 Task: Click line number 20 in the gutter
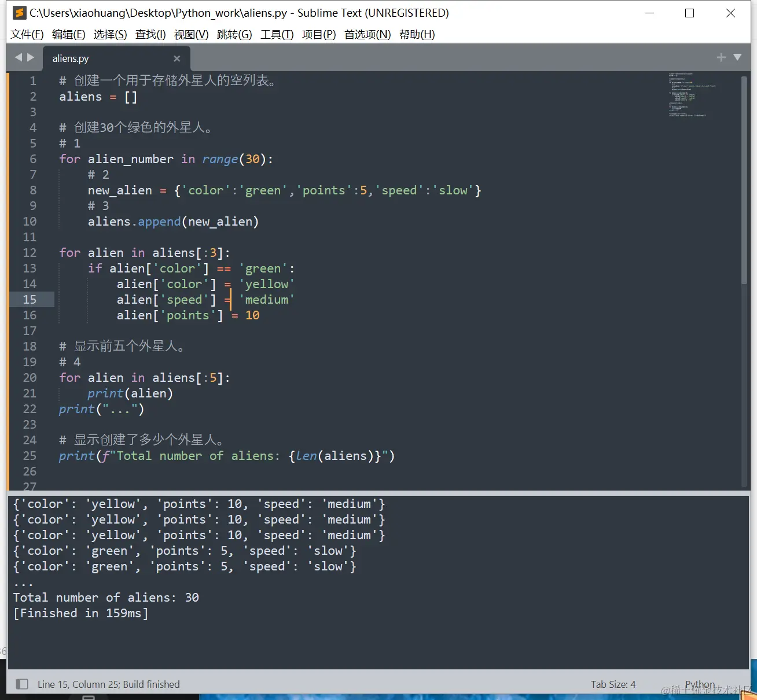30,377
